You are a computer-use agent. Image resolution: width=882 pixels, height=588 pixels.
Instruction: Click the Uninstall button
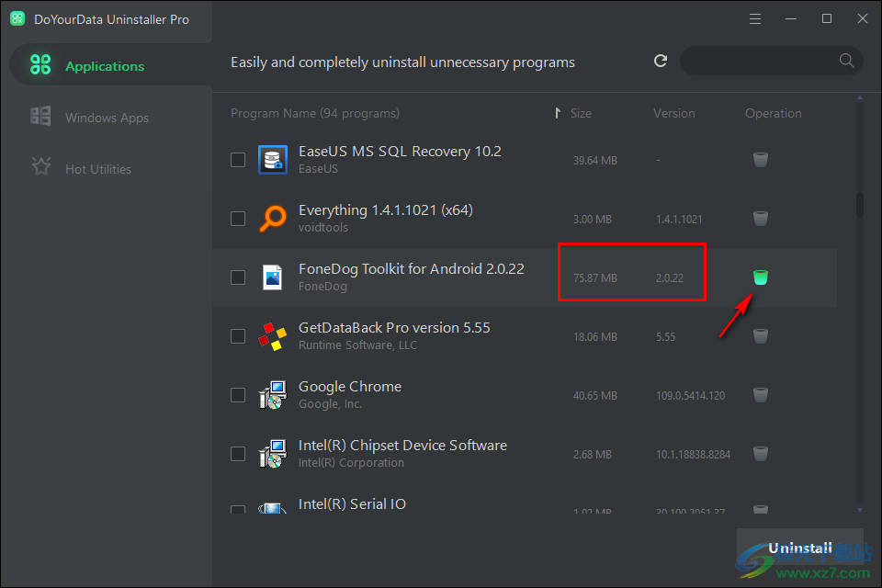(800, 548)
